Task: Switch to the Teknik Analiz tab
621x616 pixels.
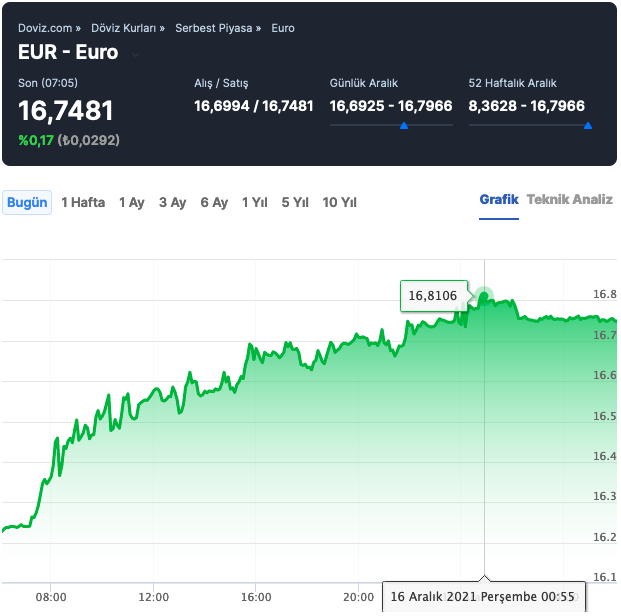Action: coord(569,199)
